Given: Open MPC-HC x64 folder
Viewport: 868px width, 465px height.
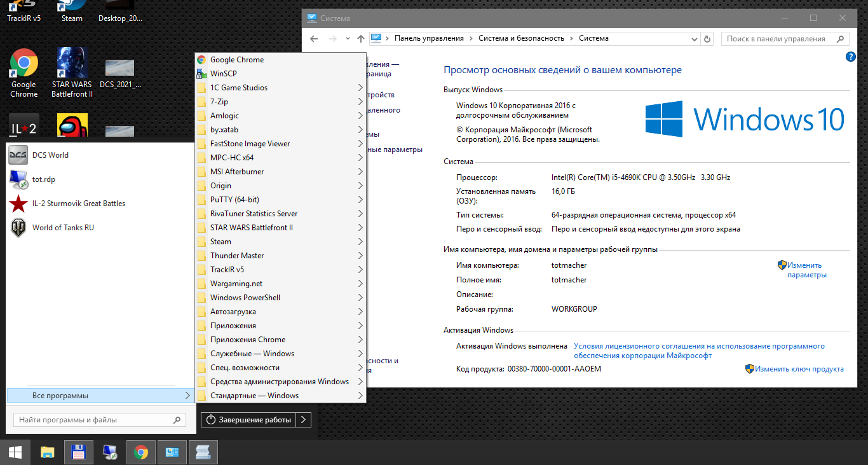Looking at the screenshot, I should pyautogui.click(x=280, y=158).
